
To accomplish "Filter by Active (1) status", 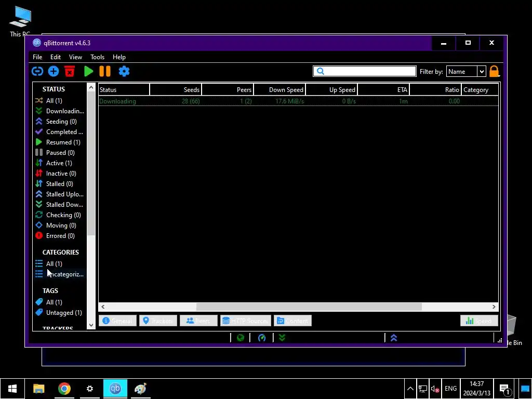I will tap(60, 163).
